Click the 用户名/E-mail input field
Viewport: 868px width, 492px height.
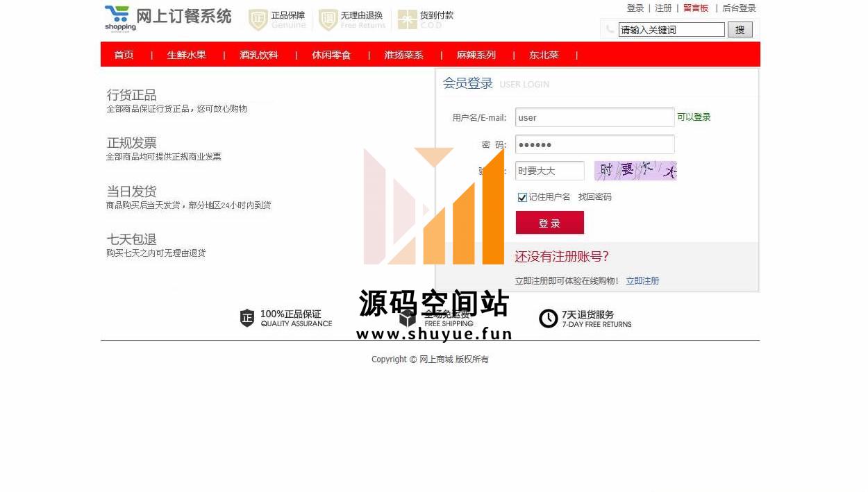pos(595,117)
